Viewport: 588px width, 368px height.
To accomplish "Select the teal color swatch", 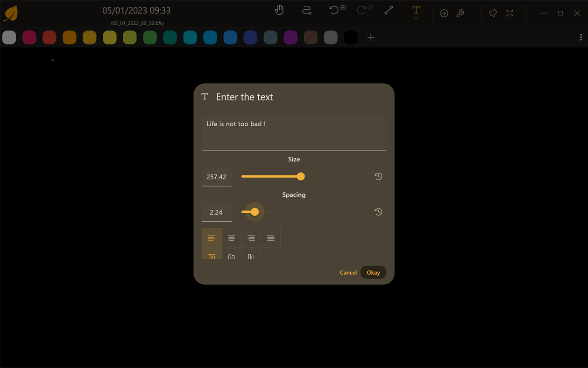I will pyautogui.click(x=190, y=37).
